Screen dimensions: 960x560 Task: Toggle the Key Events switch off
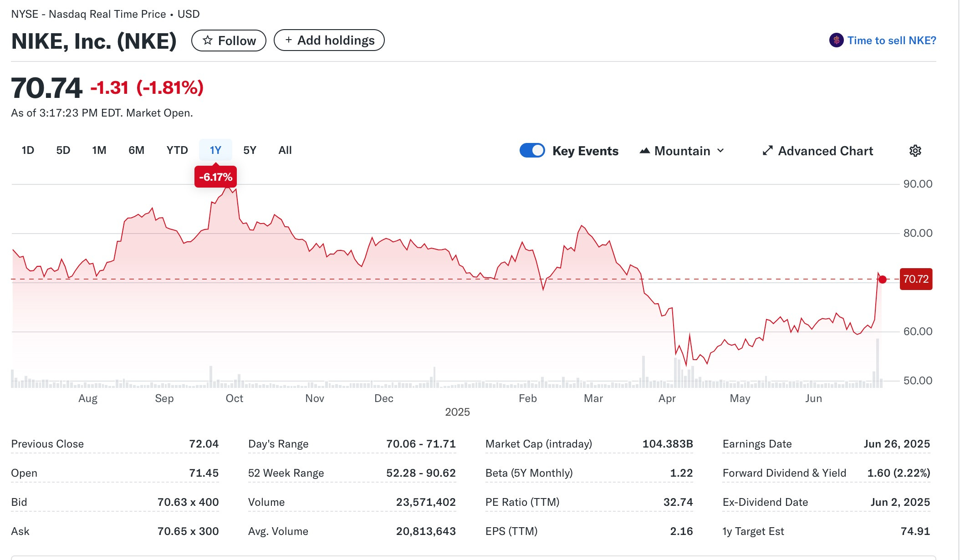[532, 150]
